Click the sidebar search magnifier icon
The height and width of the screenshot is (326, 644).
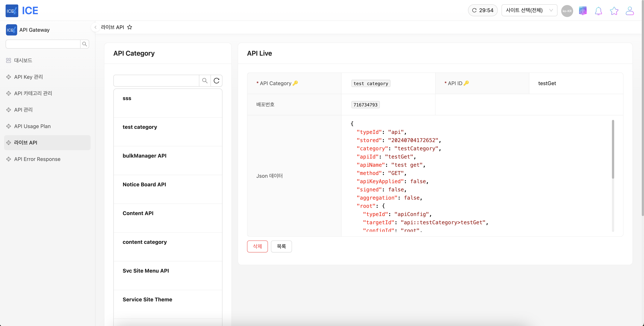(84, 44)
